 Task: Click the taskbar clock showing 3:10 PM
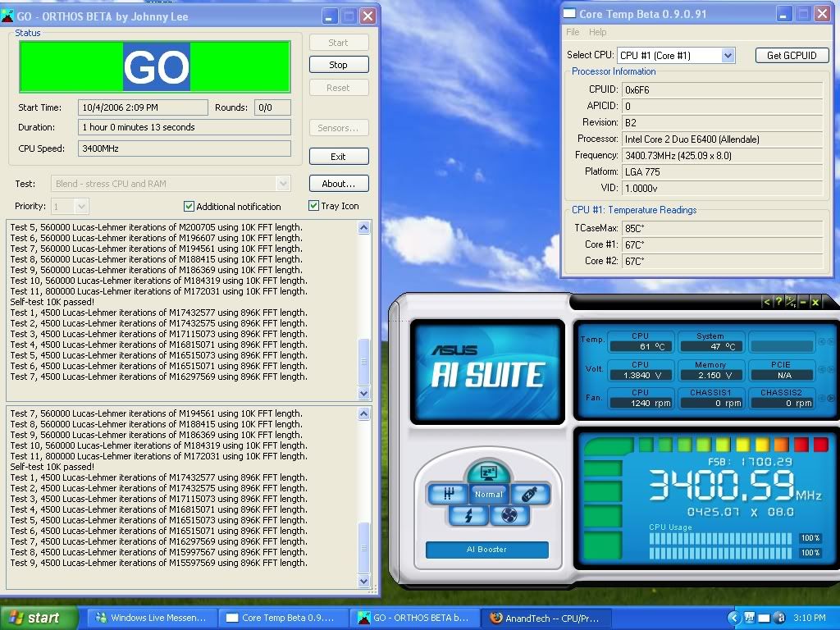[x=810, y=618]
